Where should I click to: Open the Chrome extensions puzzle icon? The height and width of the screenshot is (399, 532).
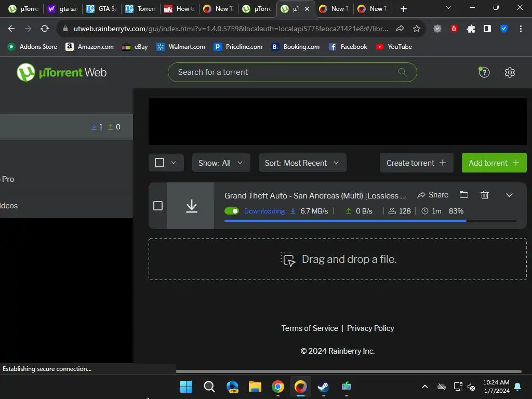pos(471,29)
